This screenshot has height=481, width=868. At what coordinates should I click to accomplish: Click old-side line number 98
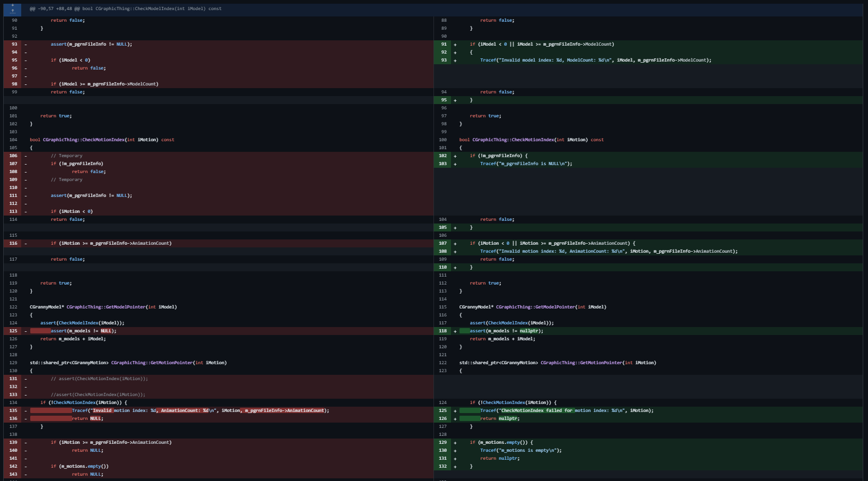14,84
